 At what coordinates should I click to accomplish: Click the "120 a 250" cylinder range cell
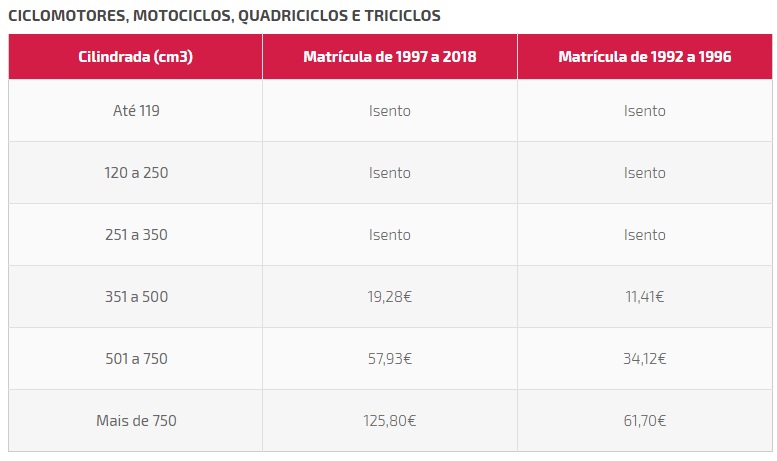(x=136, y=173)
